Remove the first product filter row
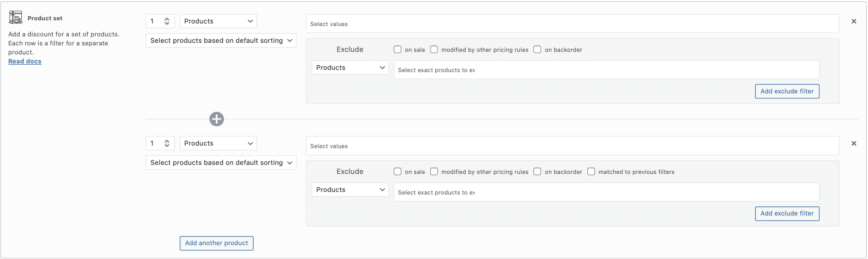868x259 pixels. 853,21
